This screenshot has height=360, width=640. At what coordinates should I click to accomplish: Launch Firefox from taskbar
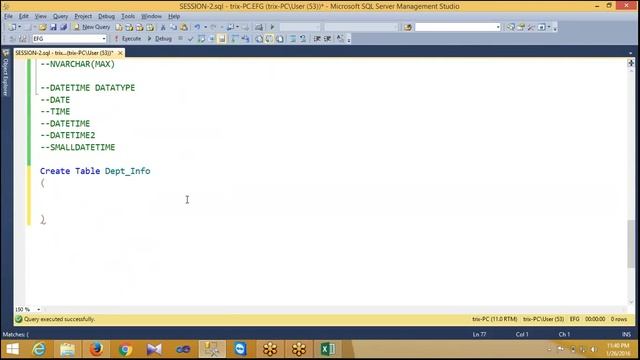click(x=96, y=349)
